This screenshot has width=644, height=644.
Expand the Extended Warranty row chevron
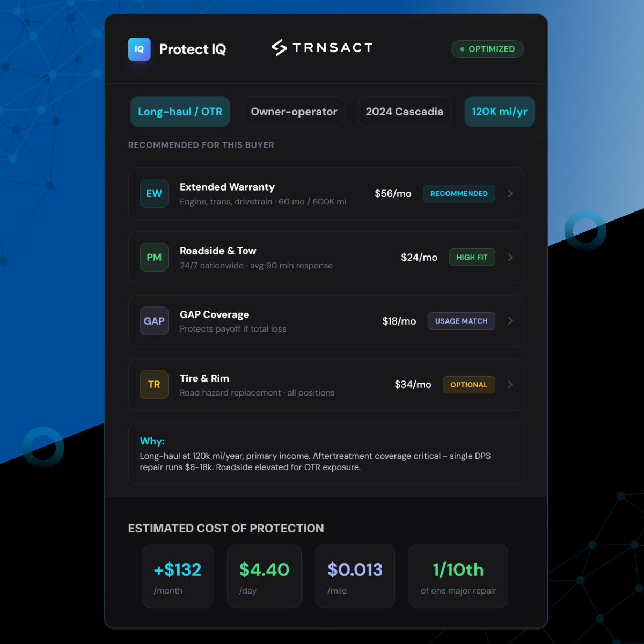click(x=510, y=194)
